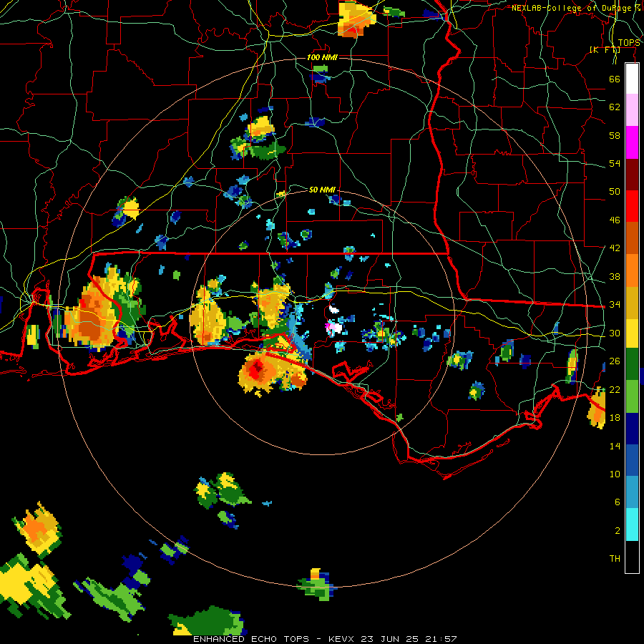Click the 22 value on the scale

615,389
